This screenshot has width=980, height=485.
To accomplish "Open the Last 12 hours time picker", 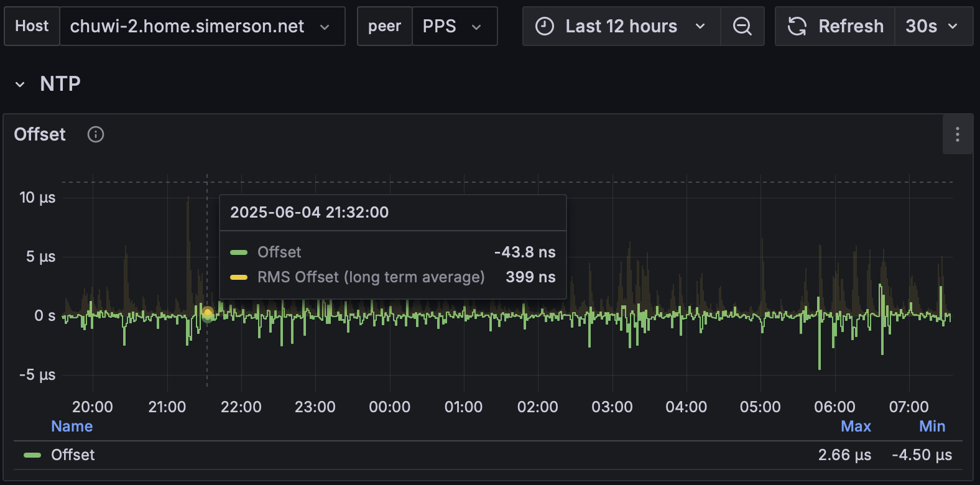I will click(621, 26).
